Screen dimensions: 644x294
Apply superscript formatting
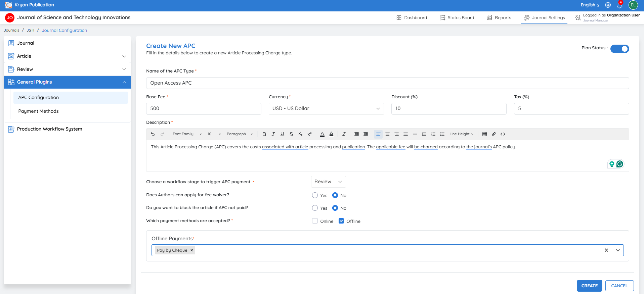pyautogui.click(x=309, y=134)
